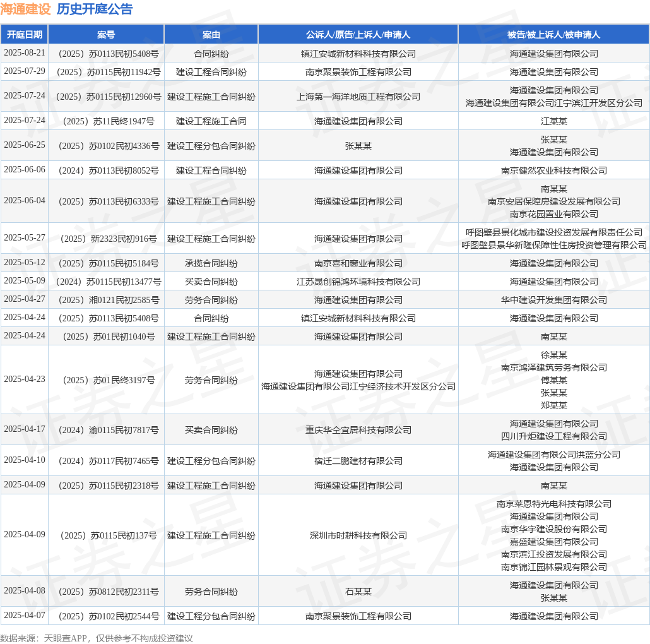Click defendant 南京滨江投资发展有限公司

[554, 555]
